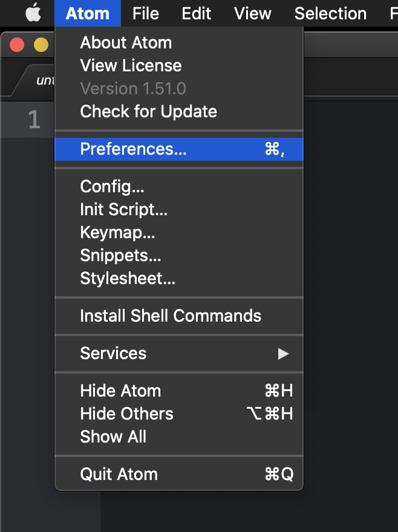Open the View menu
398x532 pixels.
coord(252,13)
